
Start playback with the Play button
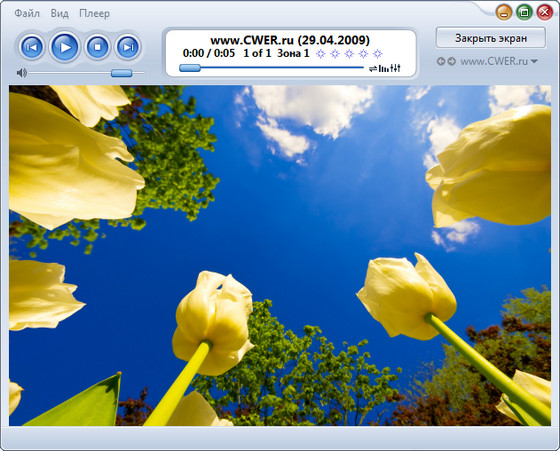(65, 47)
